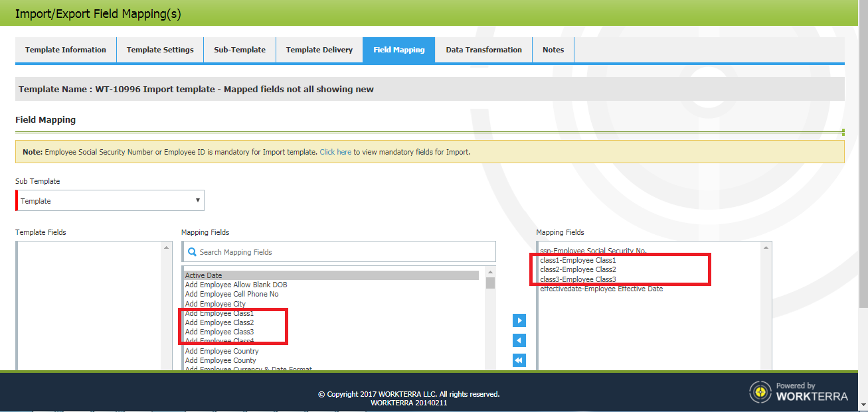
Task: Click the right arrow to map selected field
Action: pos(519,320)
